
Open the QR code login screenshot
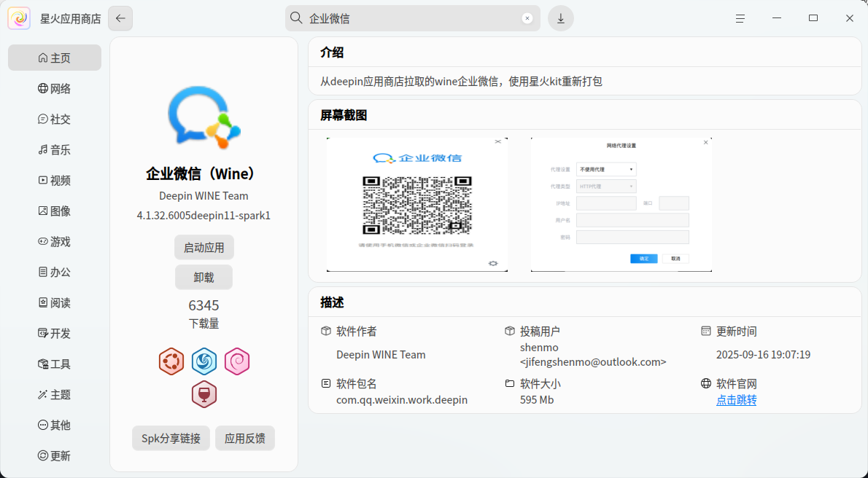coord(416,205)
